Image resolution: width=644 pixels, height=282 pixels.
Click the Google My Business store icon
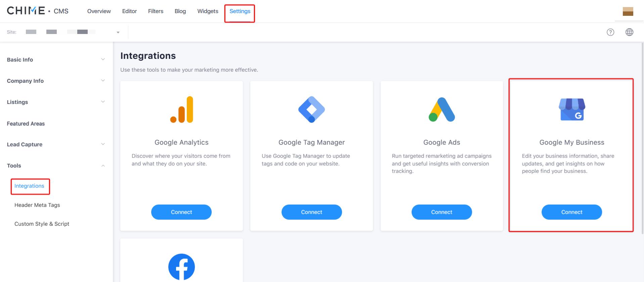572,109
